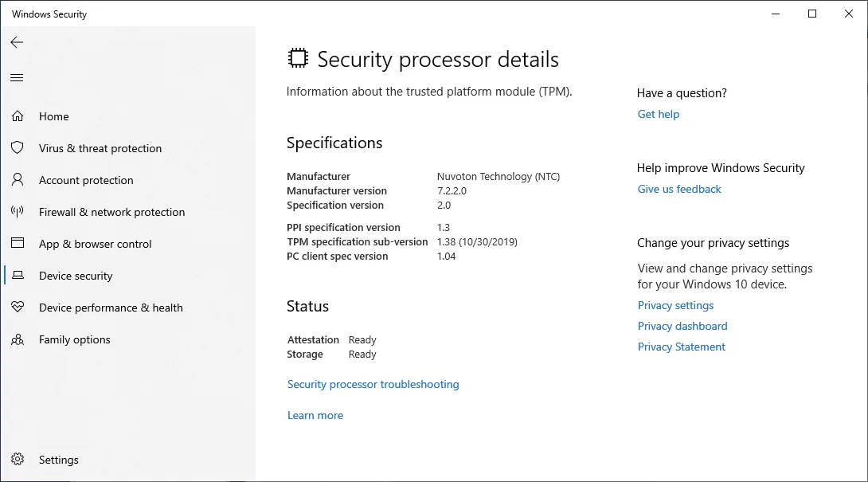Go back using the arrow button

pyautogui.click(x=17, y=42)
